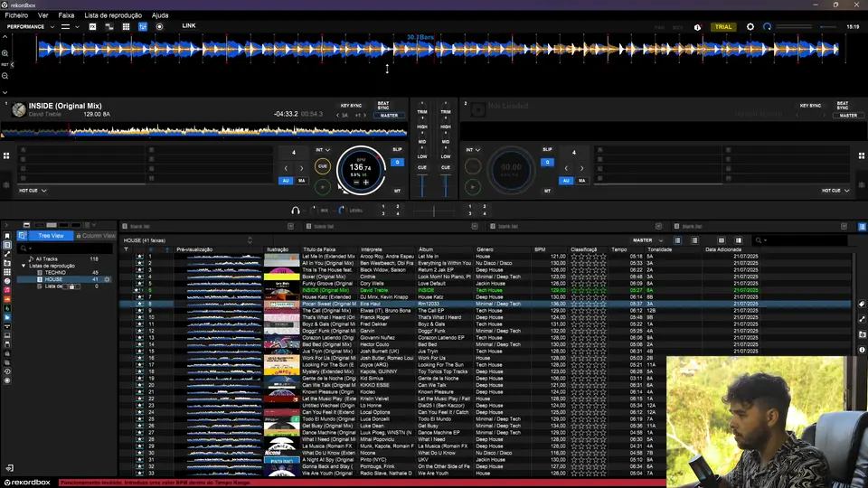868x488 pixels.
Task: Click the LINK button
Action: (189, 25)
